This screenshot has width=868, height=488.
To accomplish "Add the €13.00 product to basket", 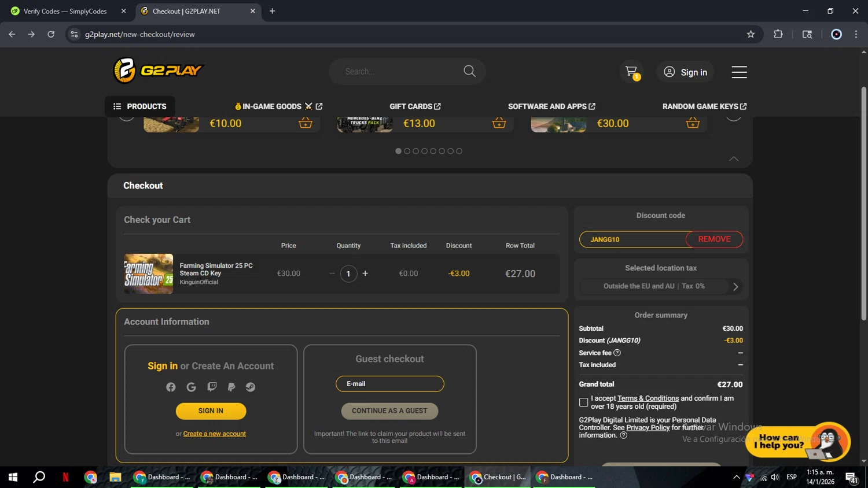I will click(x=499, y=123).
